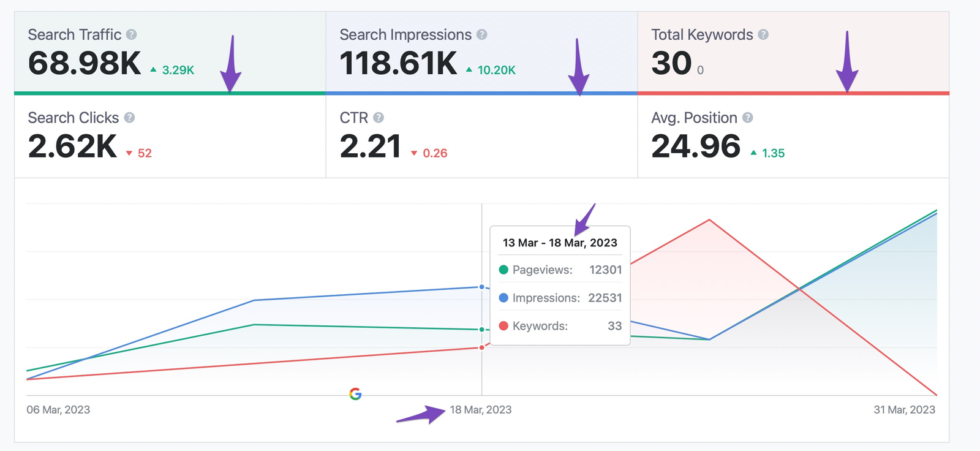This screenshot has width=980, height=451.
Task: Open help tooltip for Avg. Position
Action: (748, 118)
